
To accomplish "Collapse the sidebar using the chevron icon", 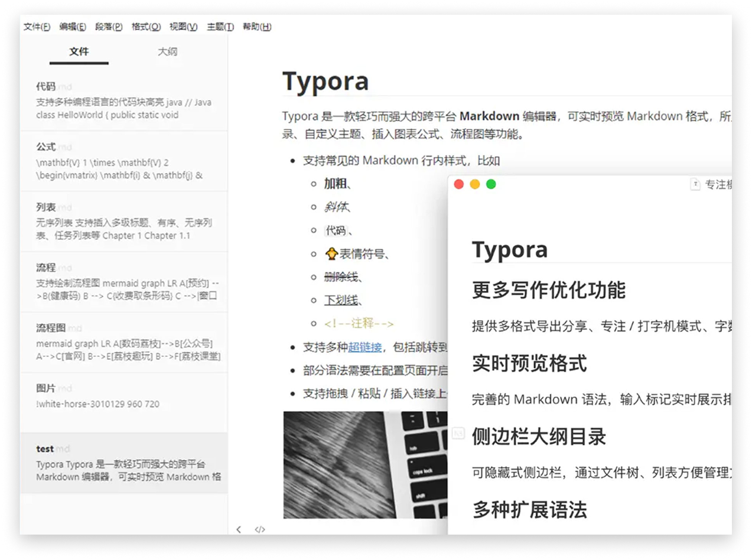I will coord(239,529).
